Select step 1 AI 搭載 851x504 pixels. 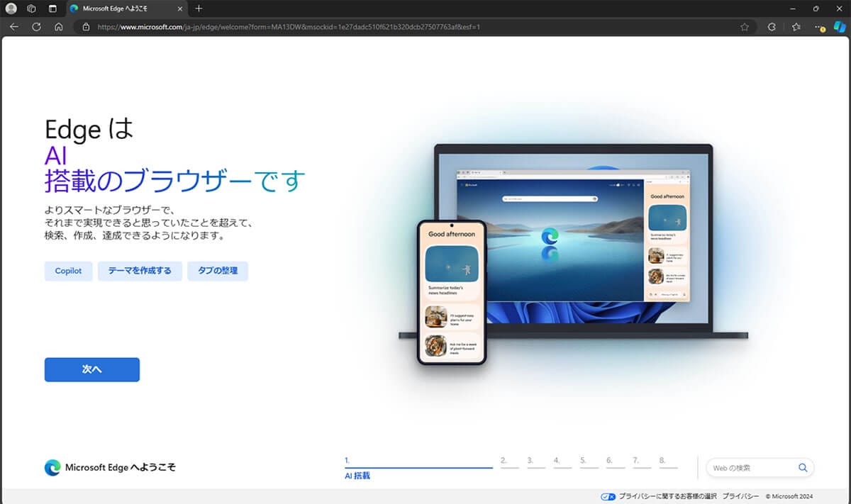[418, 468]
